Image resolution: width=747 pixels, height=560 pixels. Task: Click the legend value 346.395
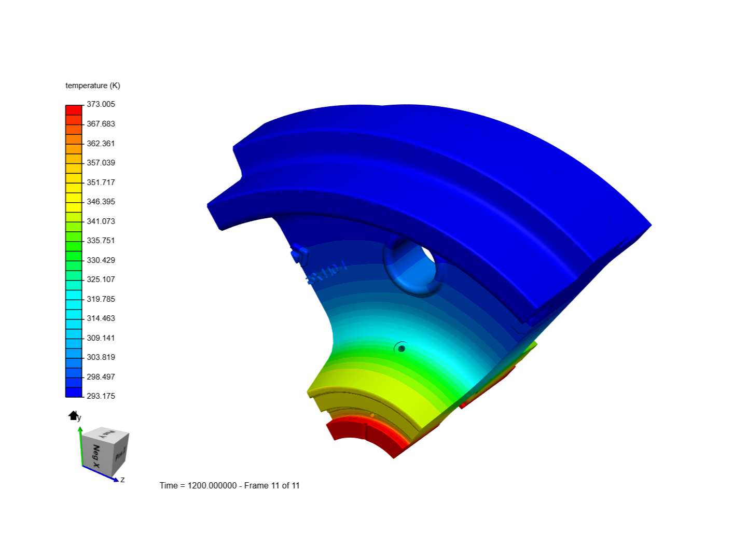[x=101, y=202]
